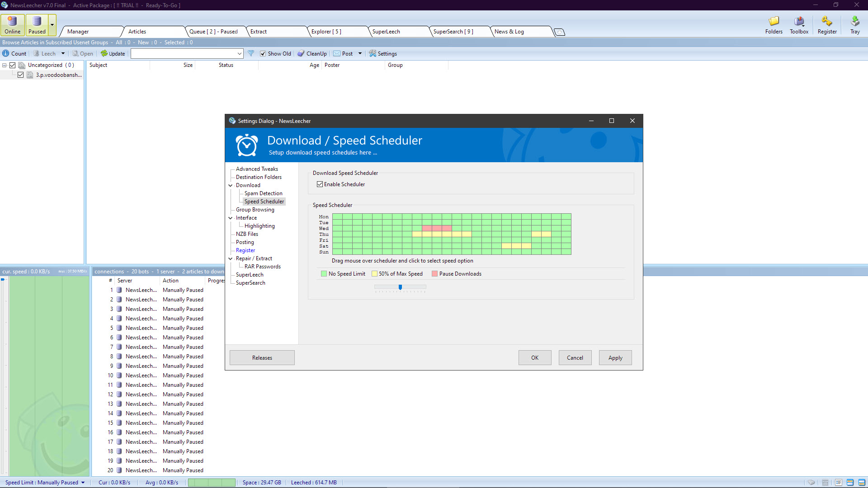Click the max speed percentage slider handle
This screenshot has height=488, width=868.
pos(400,287)
